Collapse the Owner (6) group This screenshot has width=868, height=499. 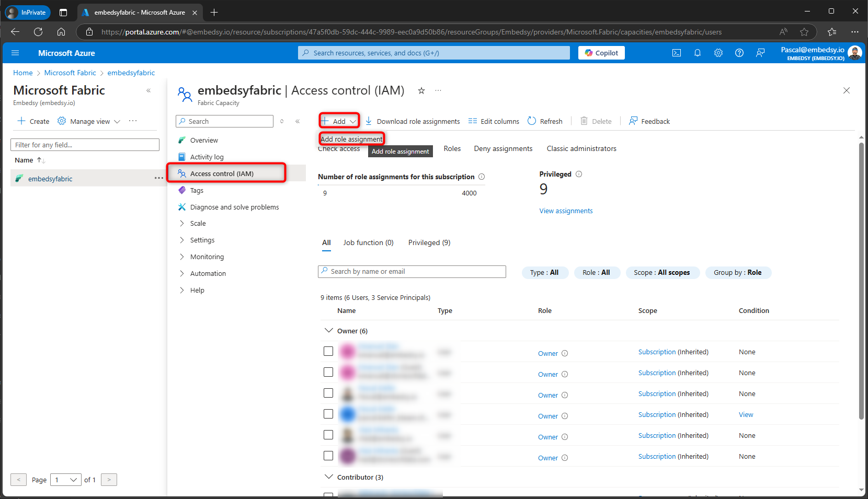pyautogui.click(x=329, y=331)
